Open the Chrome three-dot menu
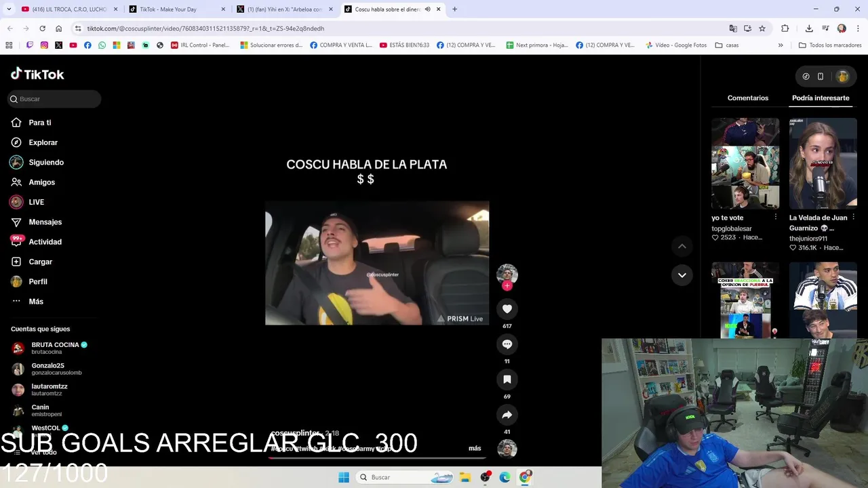Image resolution: width=868 pixels, height=488 pixels. click(x=858, y=28)
